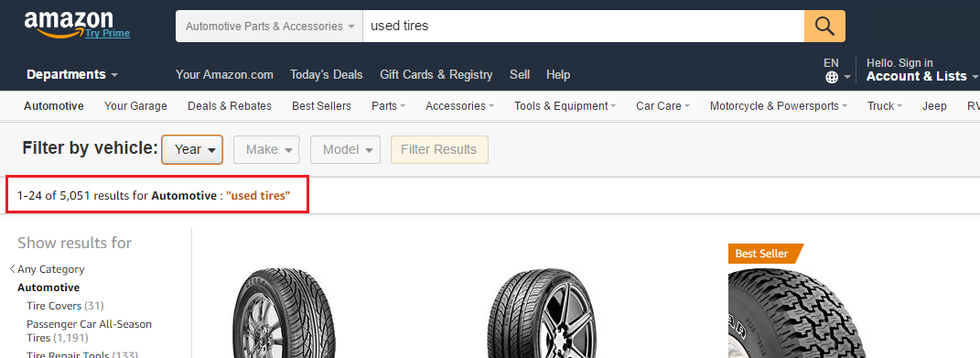This screenshot has height=358, width=980.
Task: Open the Today's Deals link
Action: tap(327, 74)
